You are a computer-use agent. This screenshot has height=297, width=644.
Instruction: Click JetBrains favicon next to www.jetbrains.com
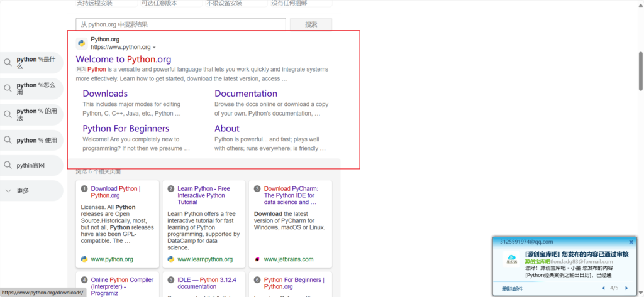tap(257, 259)
